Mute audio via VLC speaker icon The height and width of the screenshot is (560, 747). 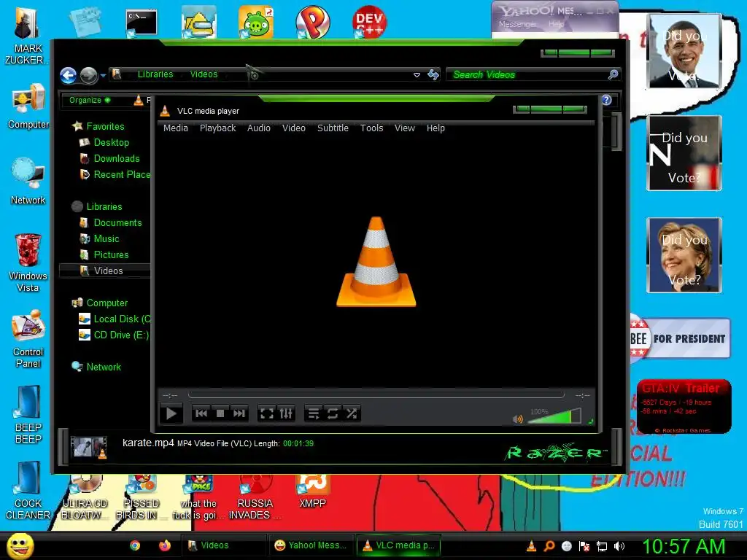(x=517, y=419)
